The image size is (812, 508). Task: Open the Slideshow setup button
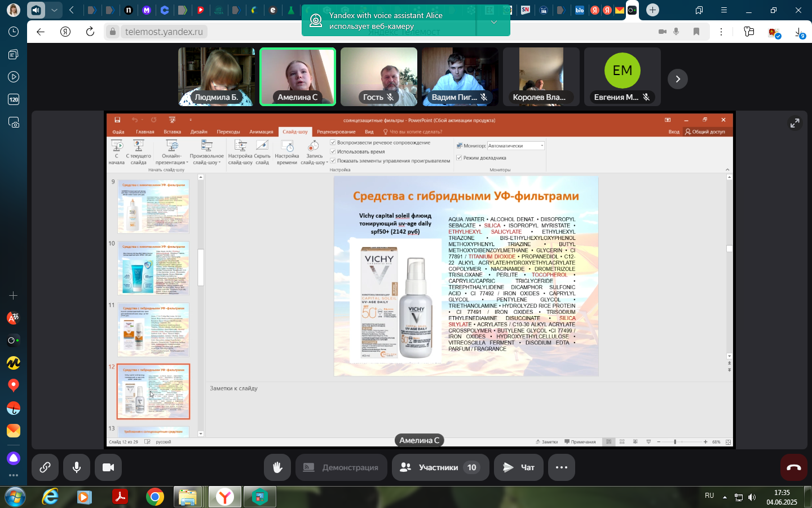tap(240, 152)
